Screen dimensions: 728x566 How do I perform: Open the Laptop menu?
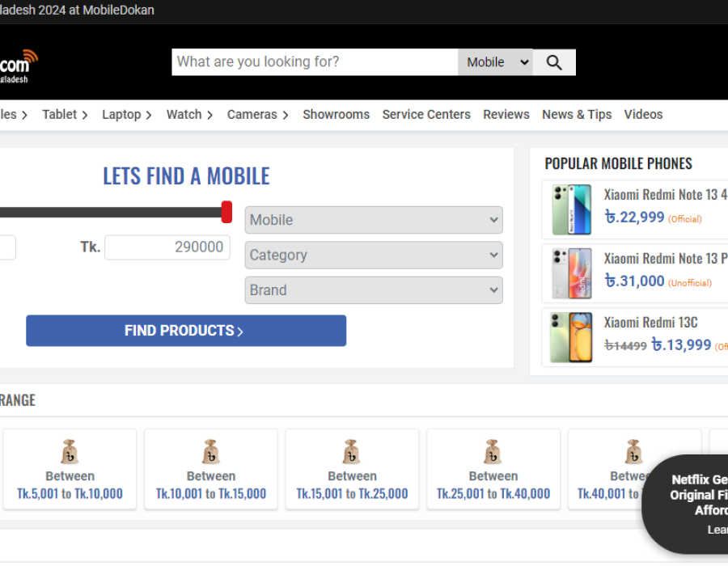pyautogui.click(x=126, y=115)
